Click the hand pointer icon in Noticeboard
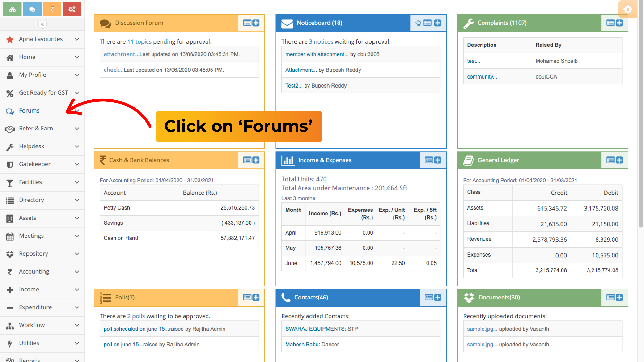The image size is (644, 362). (x=418, y=23)
